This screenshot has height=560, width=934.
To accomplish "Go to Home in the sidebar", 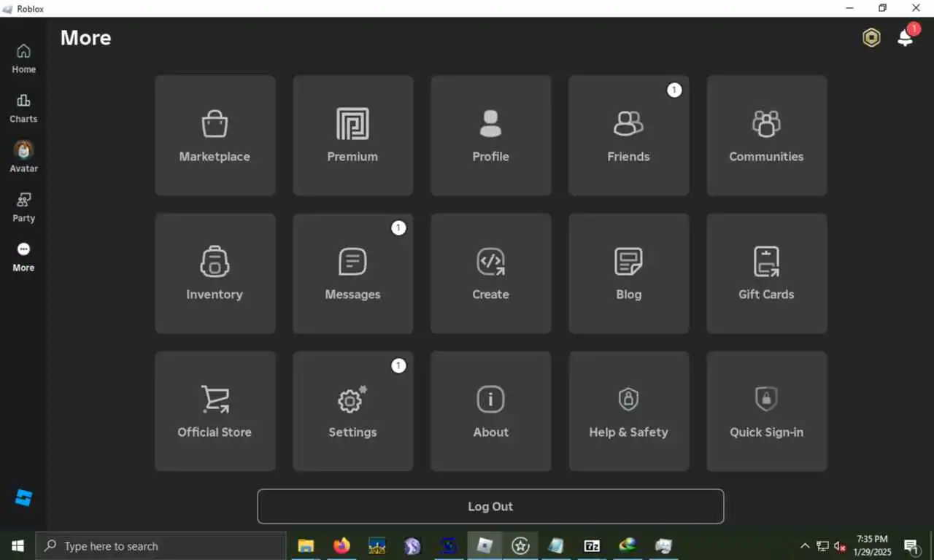I will tap(23, 58).
